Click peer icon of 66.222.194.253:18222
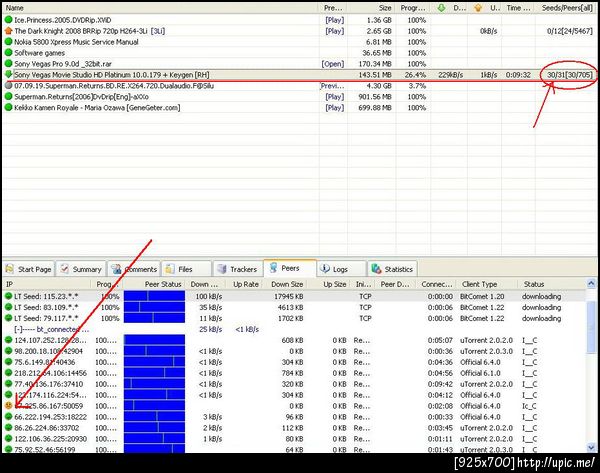Image resolution: width=600 pixels, height=473 pixels. (8, 416)
